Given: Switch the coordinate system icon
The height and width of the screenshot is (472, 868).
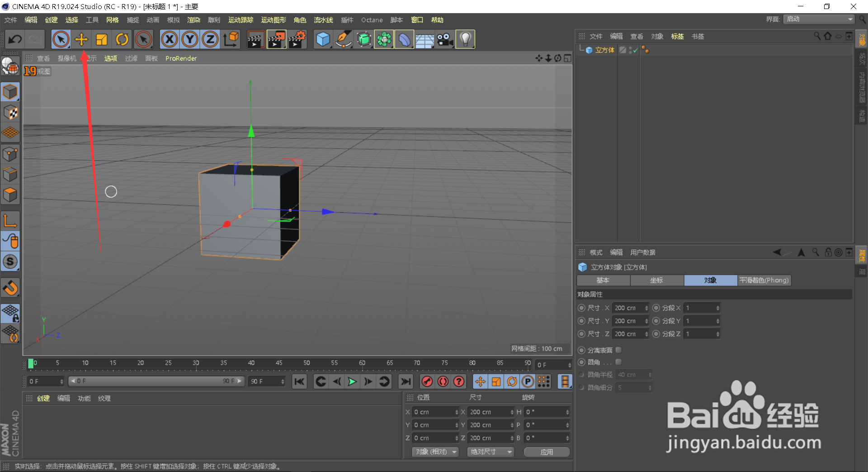Looking at the screenshot, I should (x=231, y=39).
